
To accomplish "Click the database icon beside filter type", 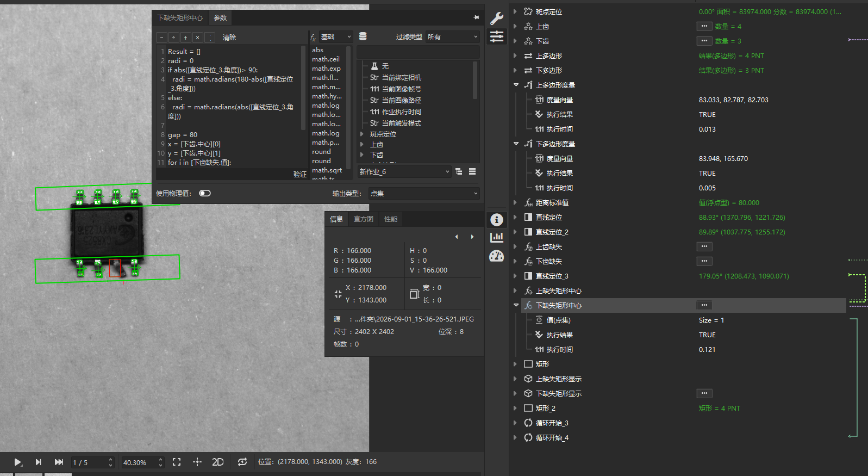I will point(363,36).
